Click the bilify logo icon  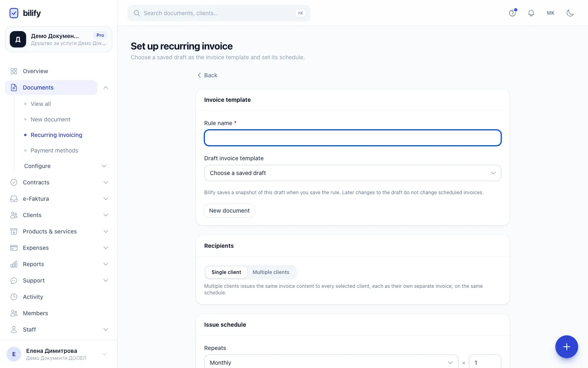(x=14, y=13)
